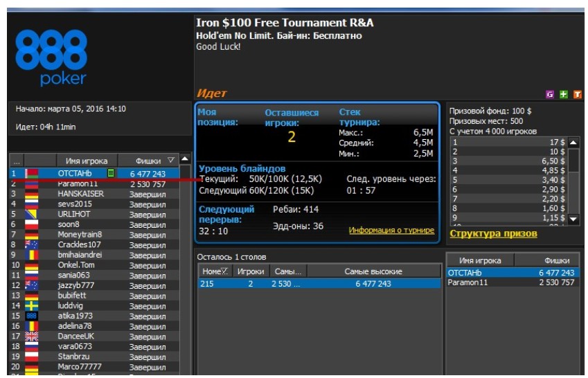Click the ninth place prize 1,15 $

point(553,217)
